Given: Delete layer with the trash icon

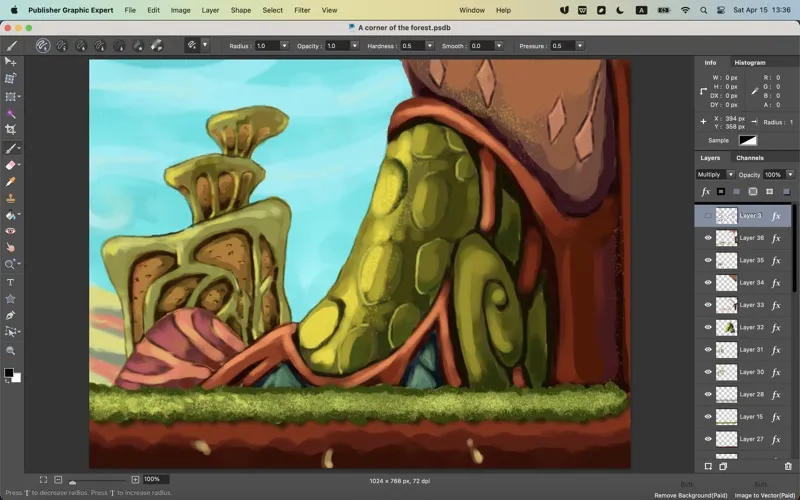Looking at the screenshot, I should tap(788, 466).
